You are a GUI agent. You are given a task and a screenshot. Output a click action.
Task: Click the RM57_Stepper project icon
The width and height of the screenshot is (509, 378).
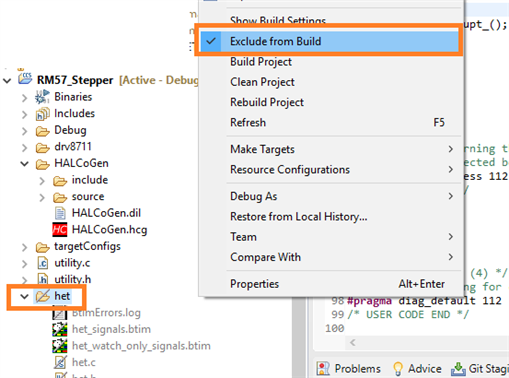tap(25, 78)
